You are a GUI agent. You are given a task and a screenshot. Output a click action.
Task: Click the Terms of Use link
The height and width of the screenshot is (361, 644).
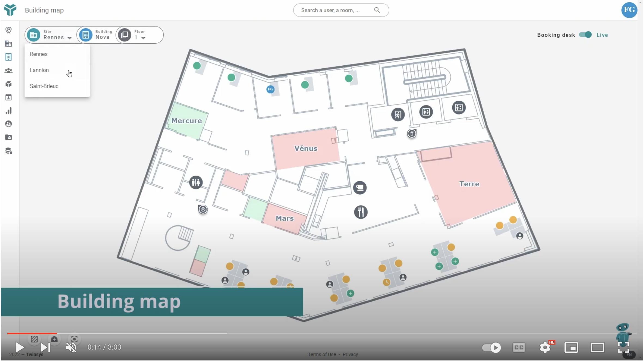pos(322,354)
